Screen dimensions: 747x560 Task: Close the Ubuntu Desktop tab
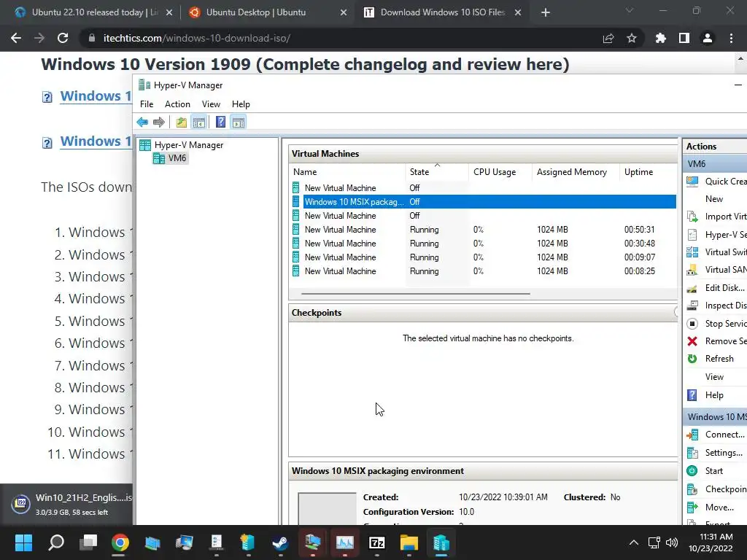(344, 13)
